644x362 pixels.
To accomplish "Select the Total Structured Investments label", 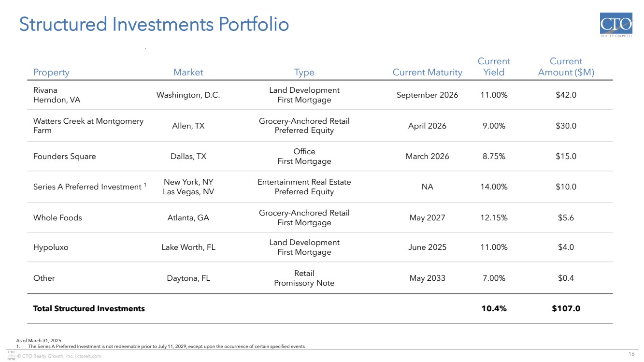I will [x=88, y=308].
